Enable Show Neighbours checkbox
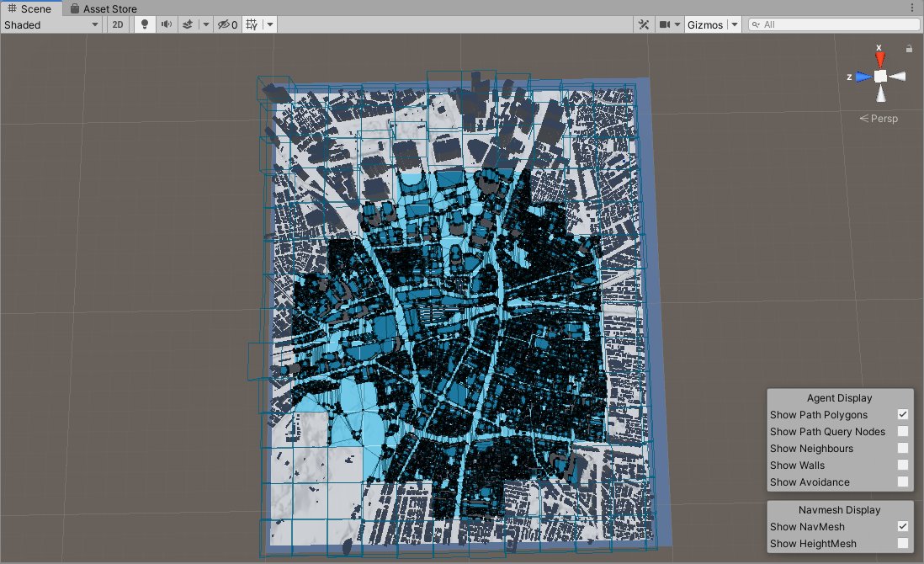924x564 pixels. click(x=902, y=448)
